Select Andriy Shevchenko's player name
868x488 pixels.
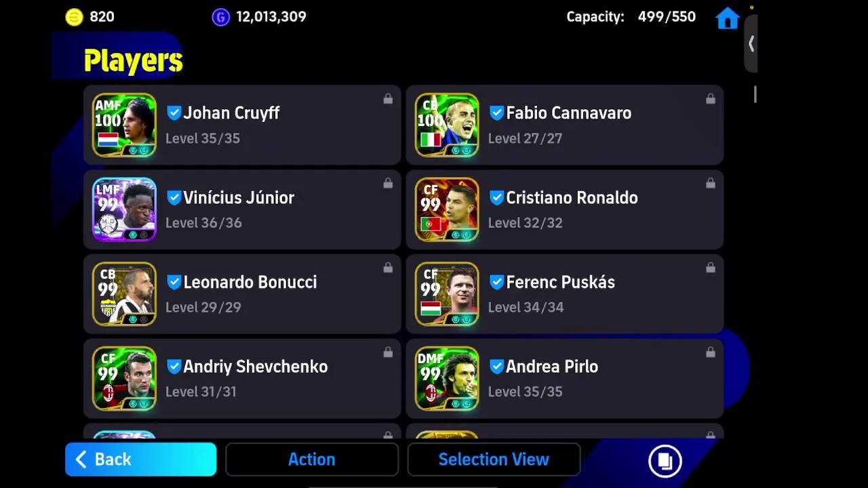pos(256,367)
